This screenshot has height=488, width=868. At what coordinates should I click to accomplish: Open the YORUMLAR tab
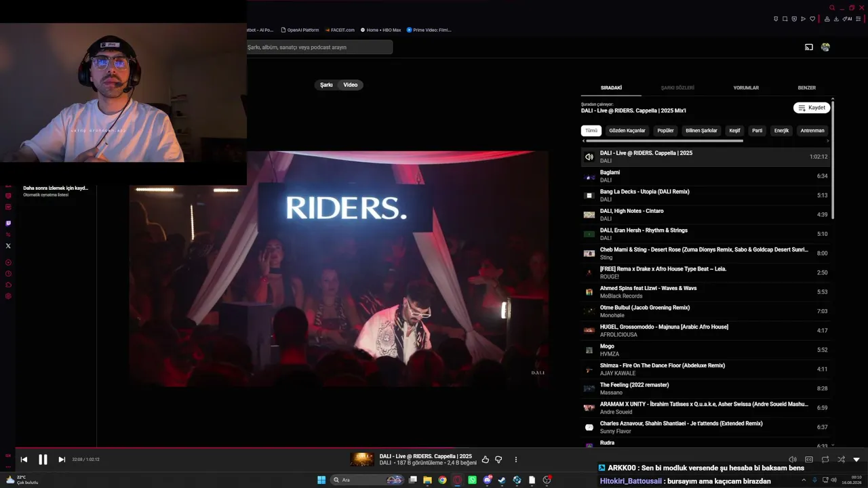746,88
